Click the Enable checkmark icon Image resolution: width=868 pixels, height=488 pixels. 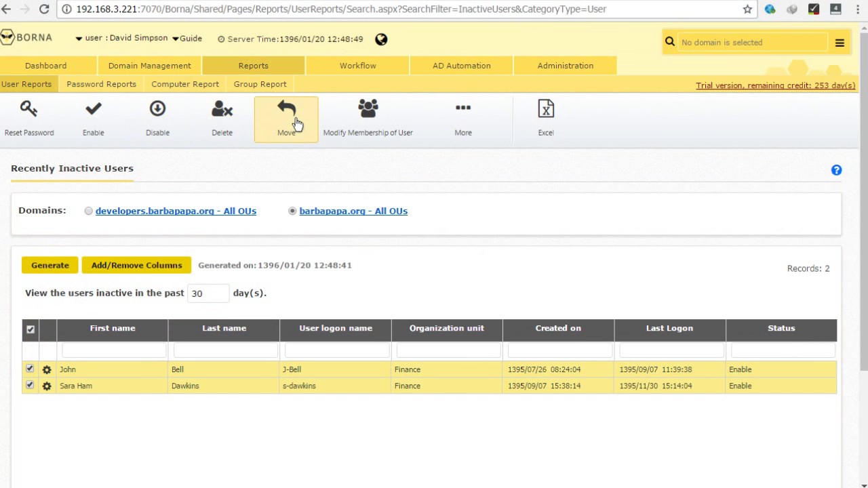94,109
